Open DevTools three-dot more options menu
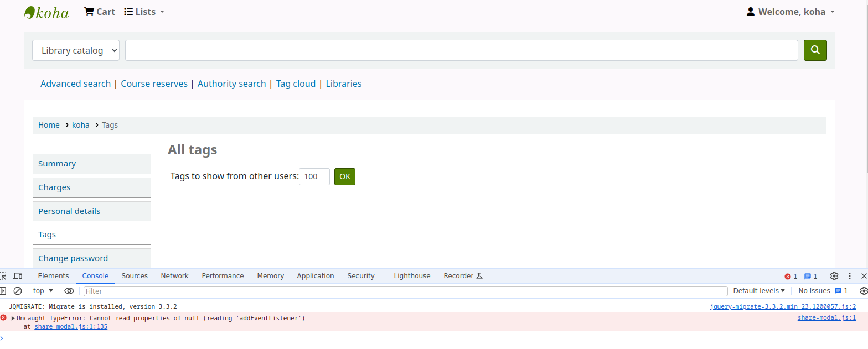Screen dimensions: 868x349 [850, 276]
